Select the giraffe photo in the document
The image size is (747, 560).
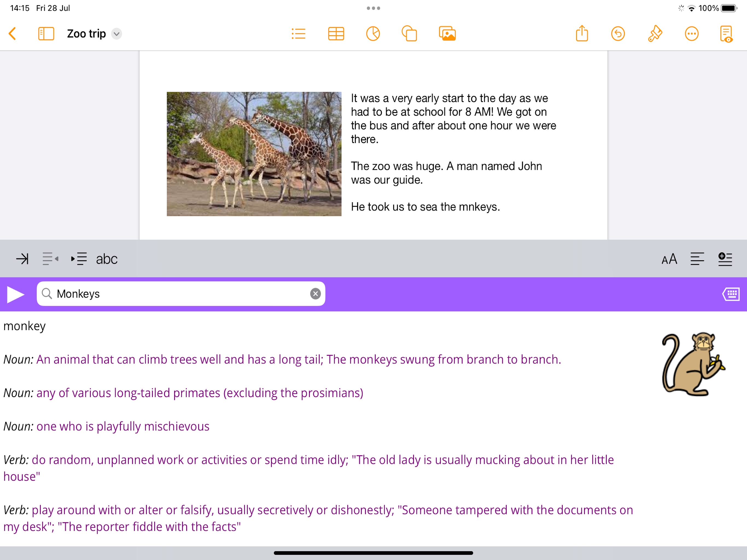coord(254,154)
